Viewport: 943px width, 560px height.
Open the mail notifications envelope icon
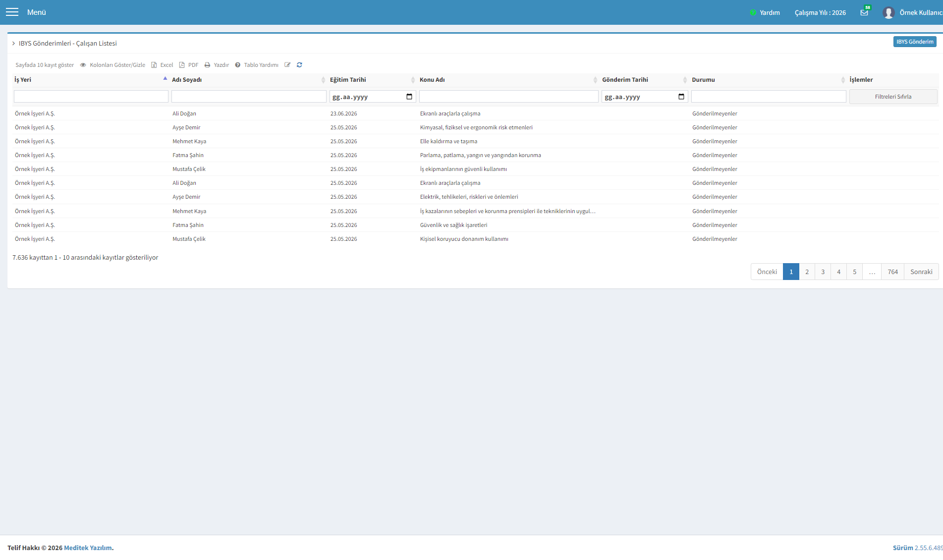864,12
